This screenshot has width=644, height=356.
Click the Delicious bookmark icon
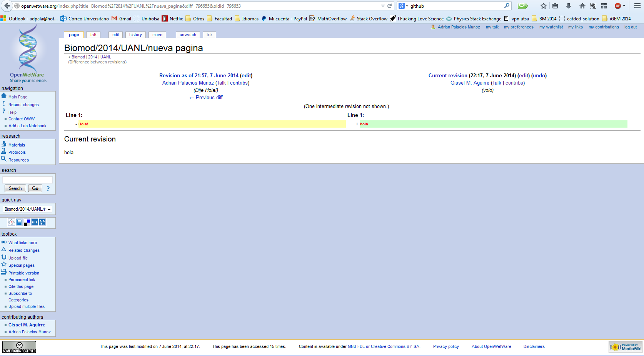tap(27, 222)
